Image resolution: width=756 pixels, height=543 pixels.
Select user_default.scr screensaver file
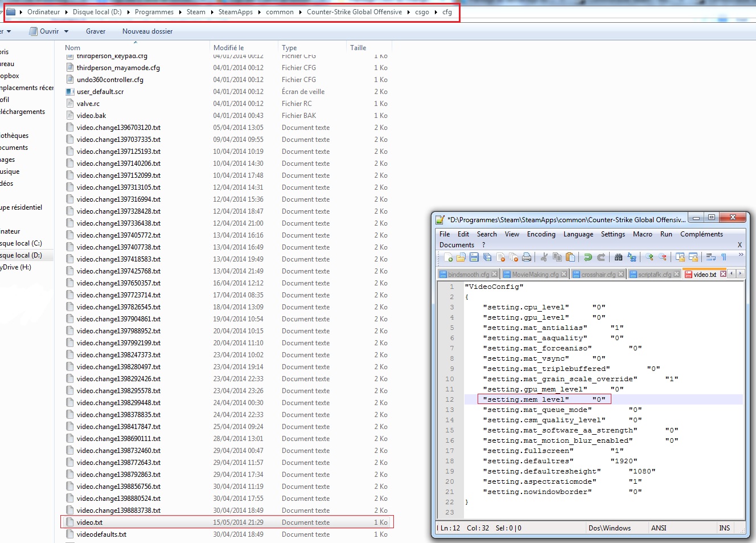coord(227,92)
